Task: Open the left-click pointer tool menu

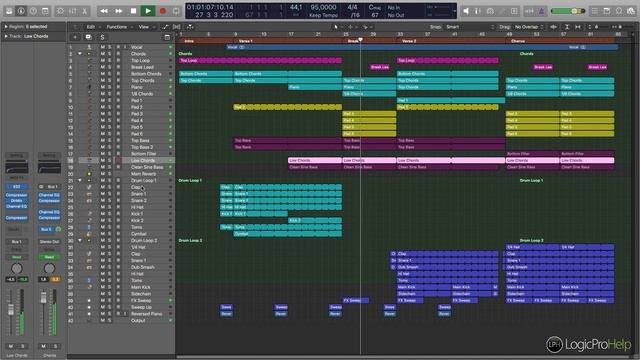Action: click(337, 27)
